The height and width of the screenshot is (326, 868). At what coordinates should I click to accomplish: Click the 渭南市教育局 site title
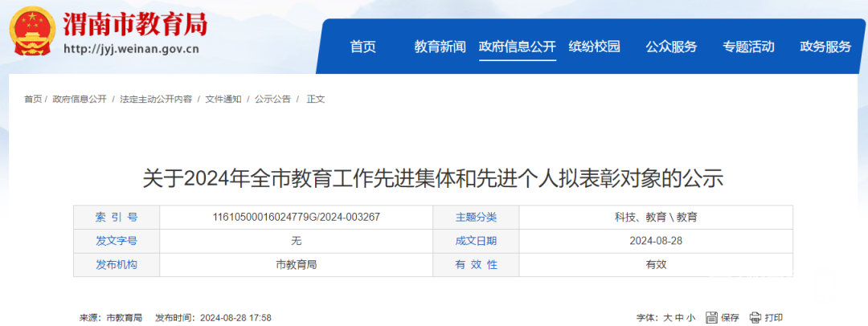pos(135,24)
